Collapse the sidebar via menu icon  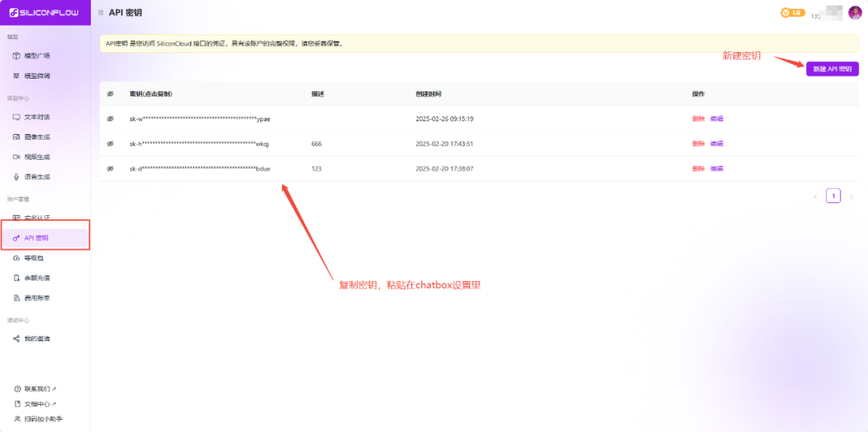coord(100,13)
